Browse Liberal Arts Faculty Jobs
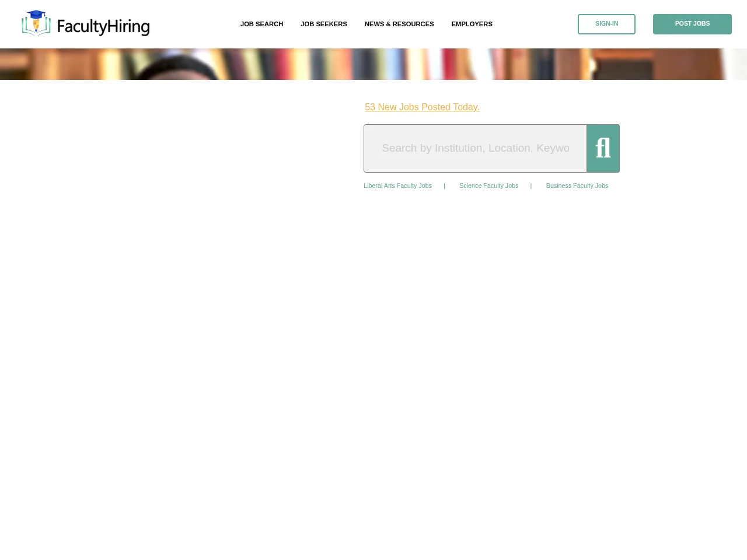 397,185
